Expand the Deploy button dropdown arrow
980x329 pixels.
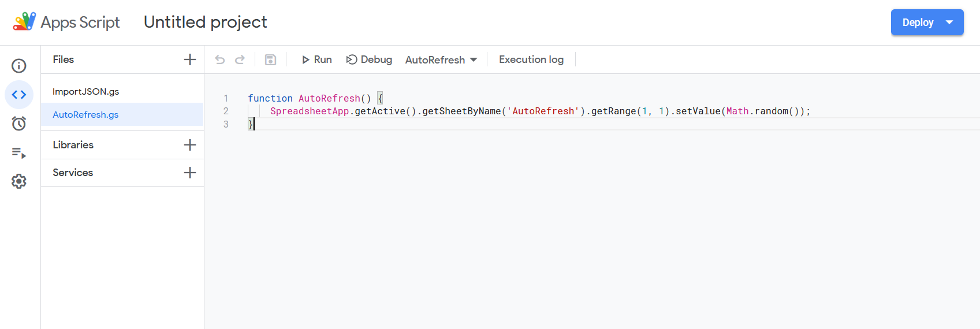949,23
